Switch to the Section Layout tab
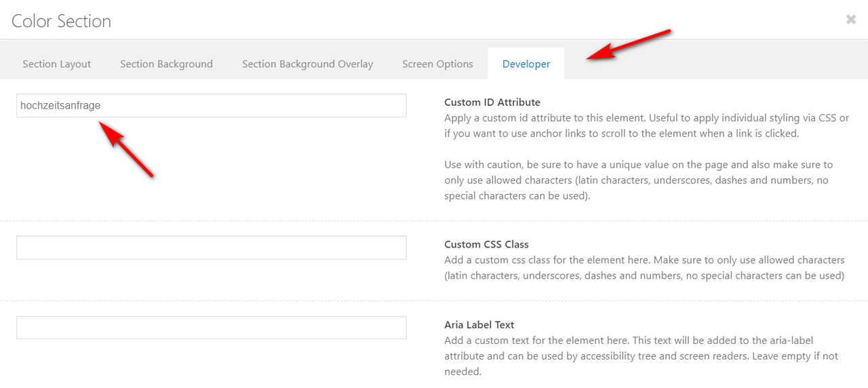Screen dimensions: 868x388 (x=57, y=64)
